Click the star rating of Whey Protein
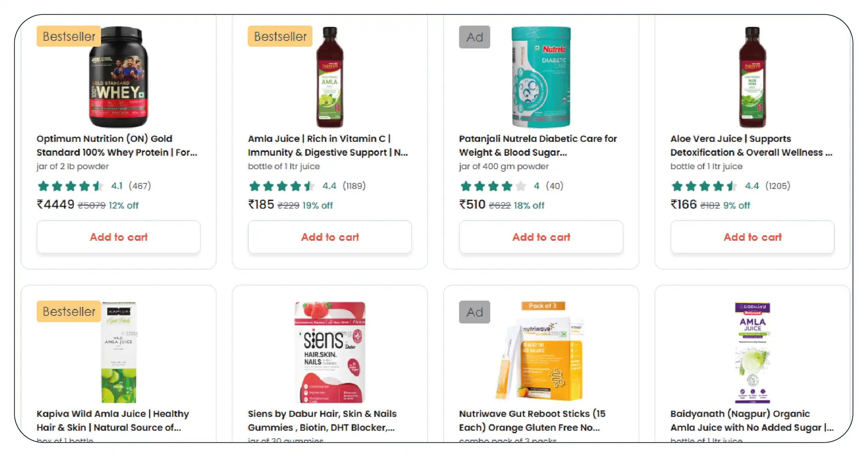Image resolution: width=868 pixels, height=457 pixels. coord(94,186)
